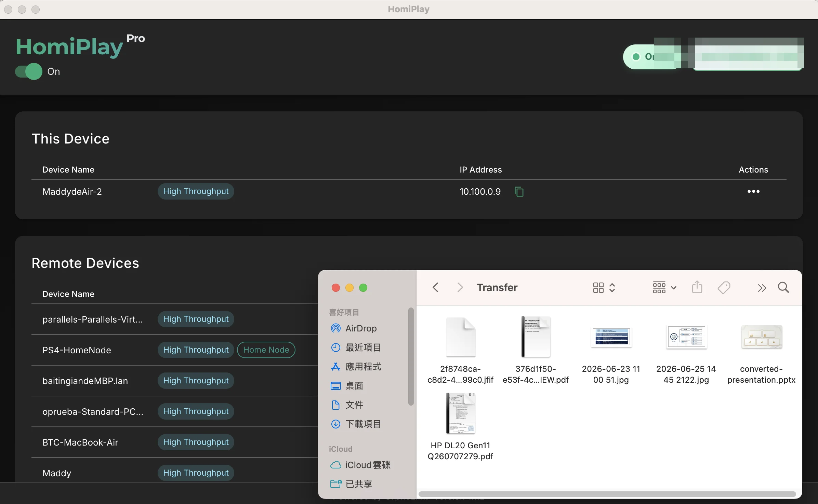
Task: Copy the 10.100.0.9 IP address
Action: (x=519, y=192)
